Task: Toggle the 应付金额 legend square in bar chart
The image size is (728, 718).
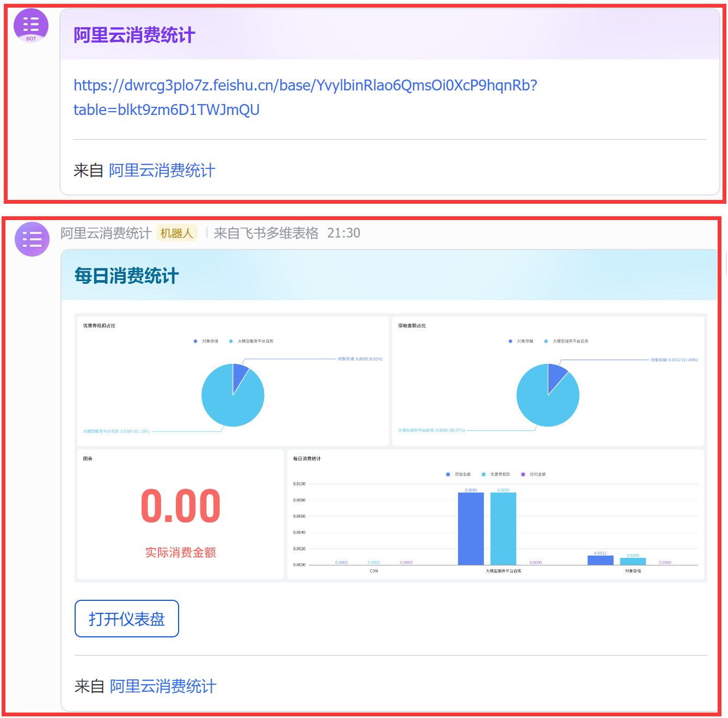Action: (x=523, y=474)
